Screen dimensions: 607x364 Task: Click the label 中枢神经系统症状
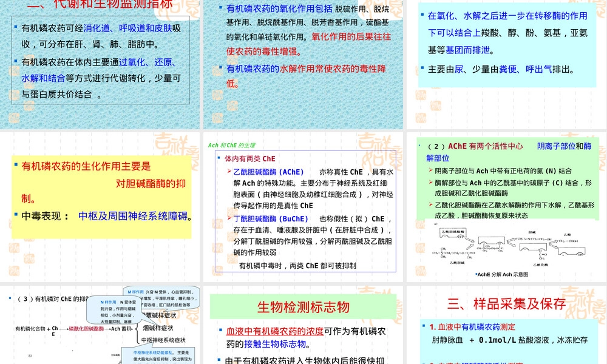tap(163, 340)
